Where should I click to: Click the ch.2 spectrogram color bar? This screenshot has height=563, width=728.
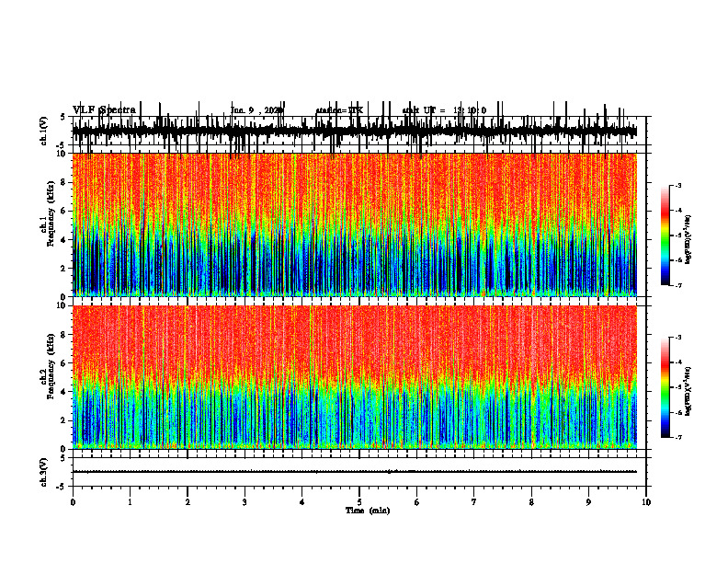[665, 387]
